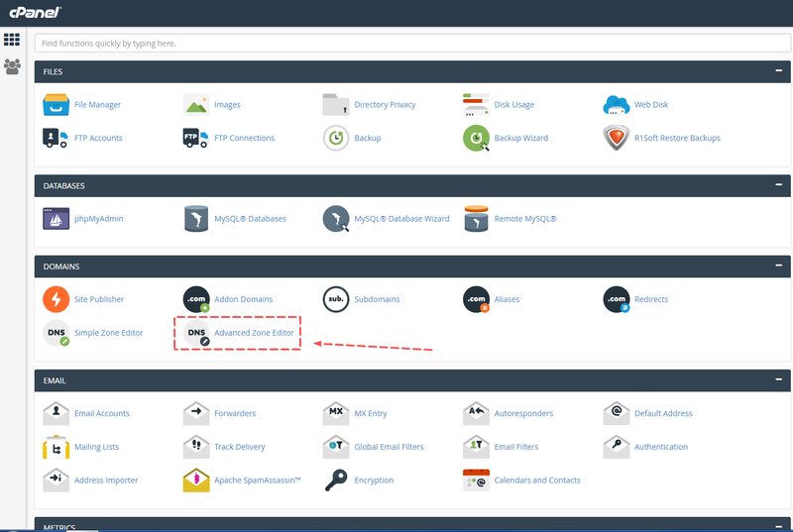The image size is (793, 532).
Task: Open the Simple Zone Editor DNS icon
Action: pyautogui.click(x=57, y=333)
